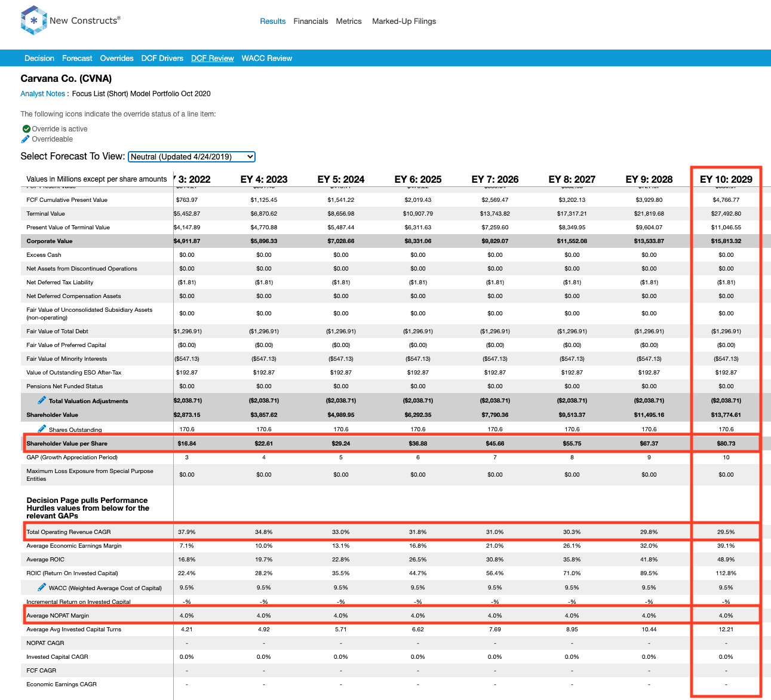Switch to the Overrides tab
The image size is (771, 700).
point(117,58)
